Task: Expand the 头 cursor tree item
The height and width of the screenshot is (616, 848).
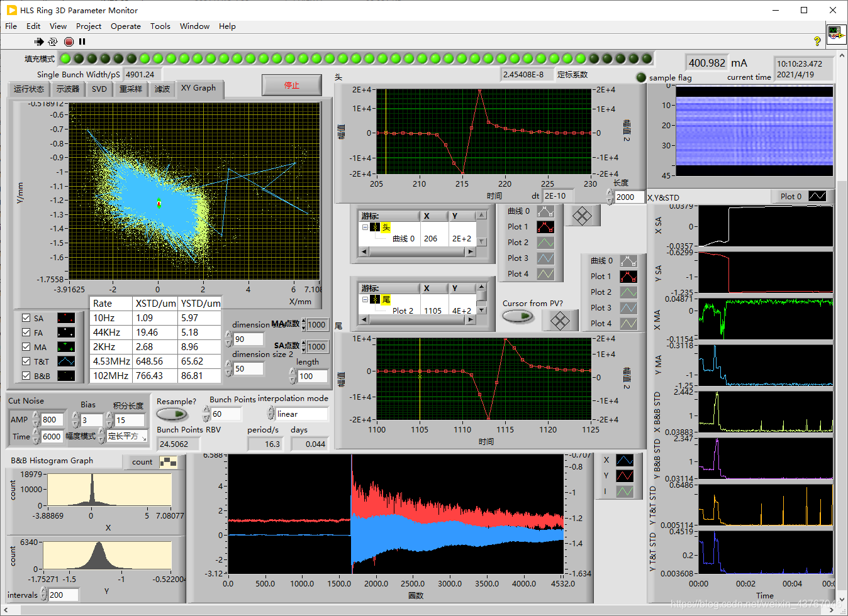Action: click(365, 228)
